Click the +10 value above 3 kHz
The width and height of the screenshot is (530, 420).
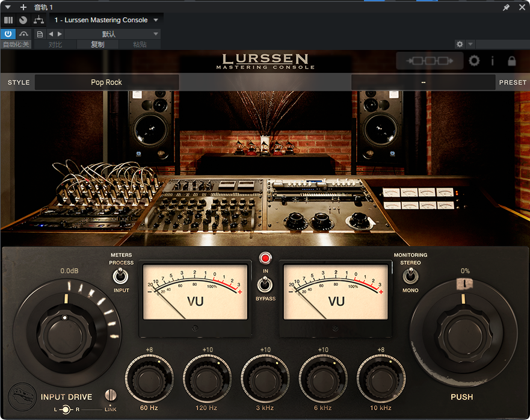click(265, 350)
